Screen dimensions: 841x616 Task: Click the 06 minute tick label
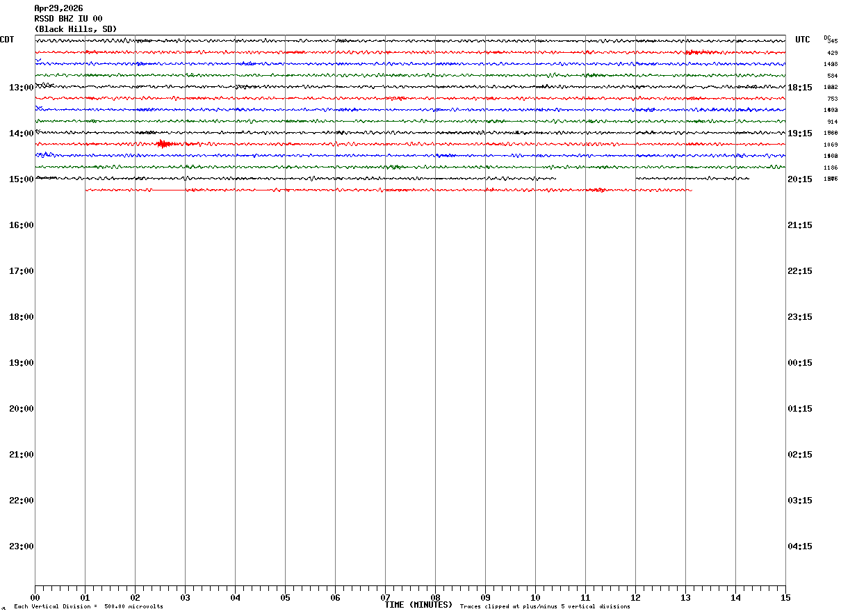(335, 598)
